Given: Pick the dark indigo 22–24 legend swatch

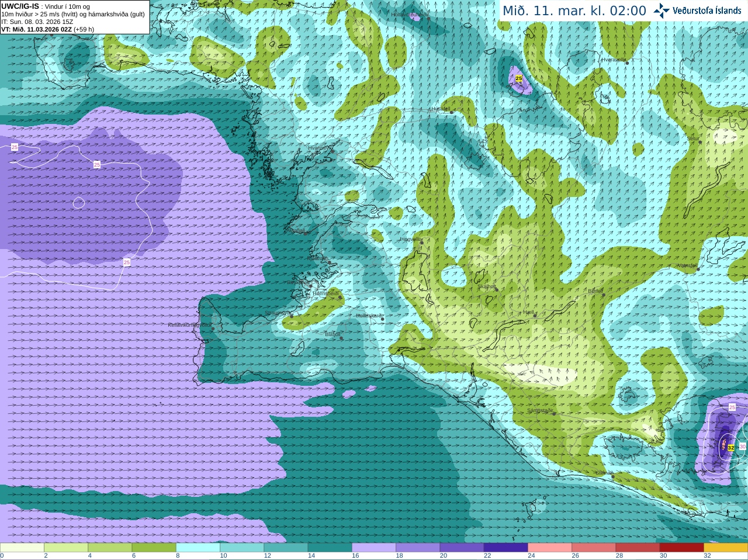Looking at the screenshot, I should [x=505, y=548].
